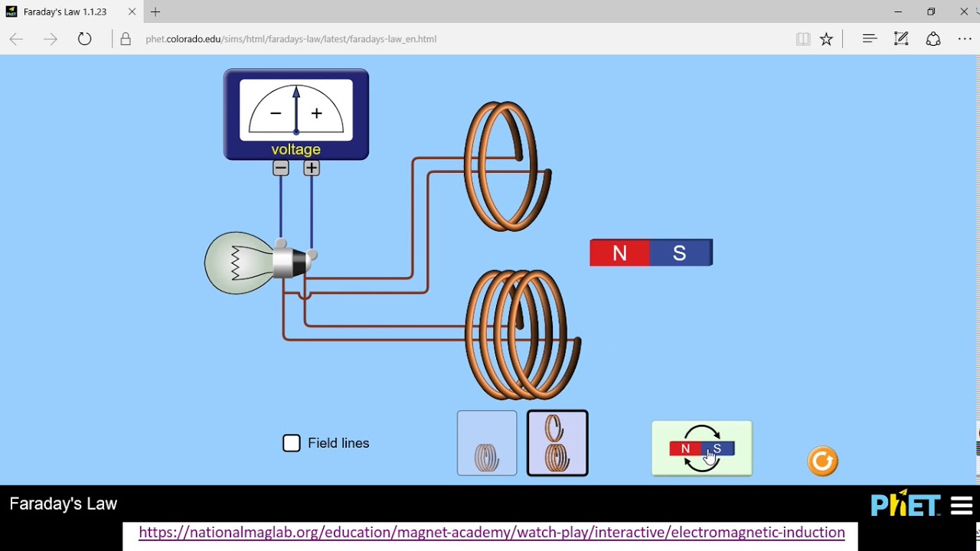Refresh the browser page
980x551 pixels.
[84, 39]
